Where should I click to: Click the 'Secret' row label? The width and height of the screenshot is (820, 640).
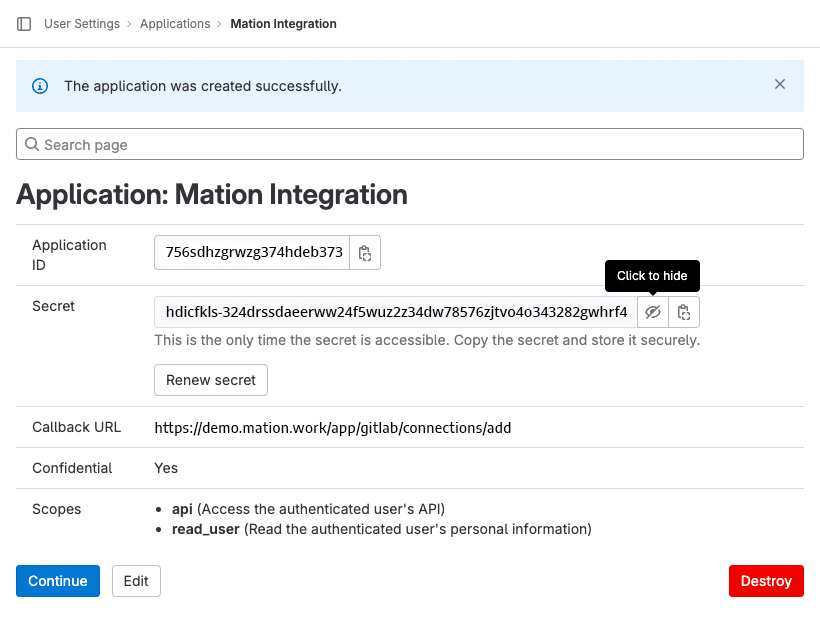(53, 306)
